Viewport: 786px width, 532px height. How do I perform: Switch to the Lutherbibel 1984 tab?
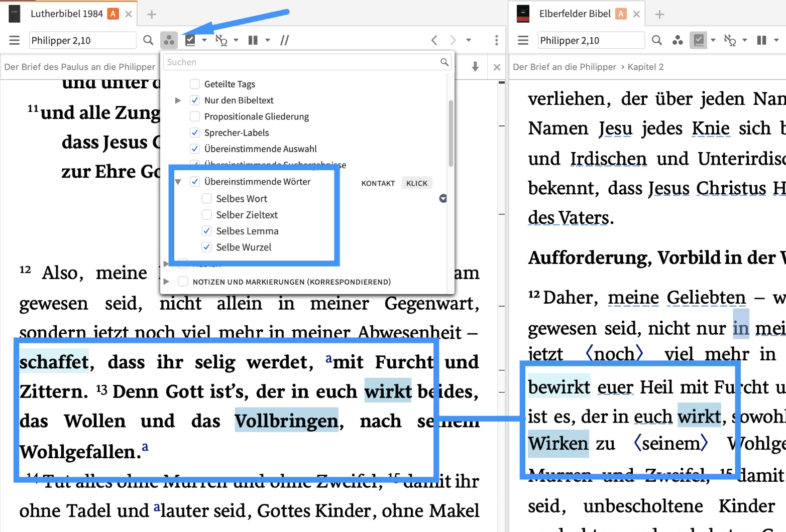pos(67,14)
